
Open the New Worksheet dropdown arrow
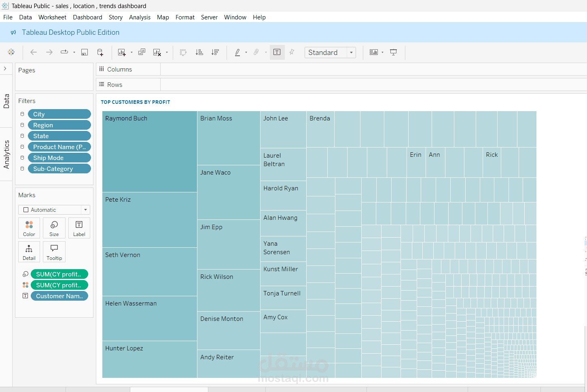click(x=131, y=52)
